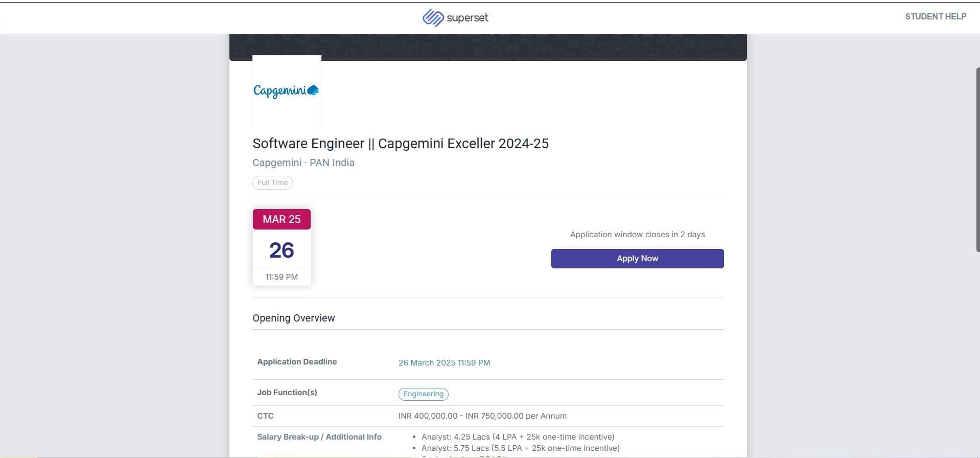
Task: Click the job title Software Engineer heading
Action: coord(401,144)
